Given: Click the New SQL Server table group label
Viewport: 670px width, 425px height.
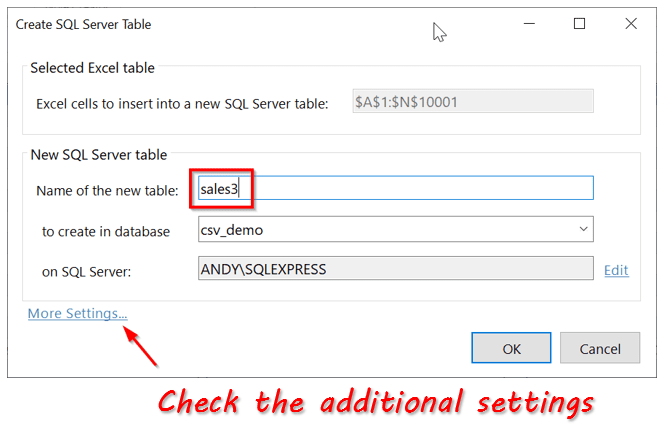Looking at the screenshot, I should [98, 155].
